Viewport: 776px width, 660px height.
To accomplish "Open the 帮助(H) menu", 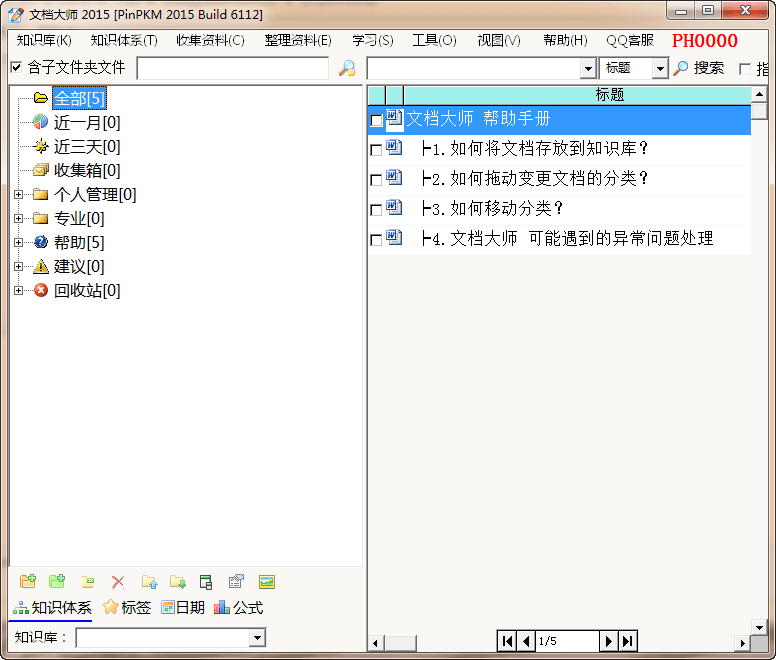I will point(565,40).
